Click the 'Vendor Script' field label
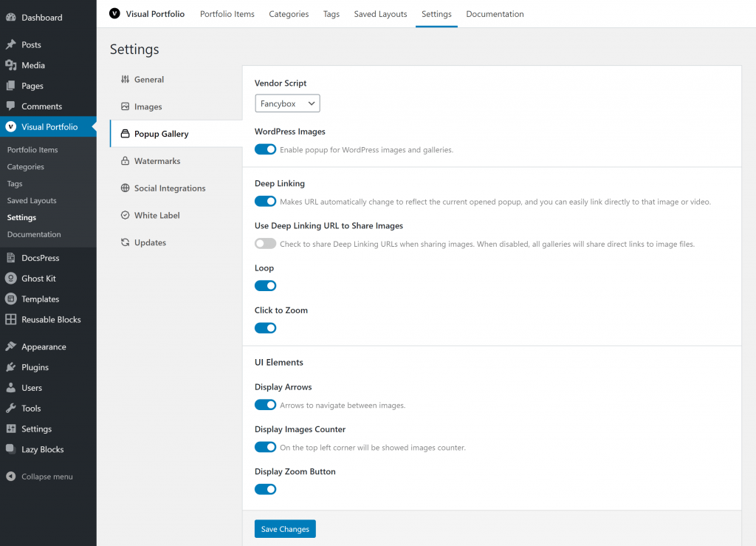The height and width of the screenshot is (546, 756). click(281, 83)
